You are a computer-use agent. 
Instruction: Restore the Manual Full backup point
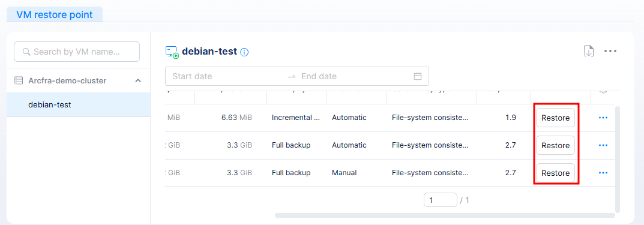(555, 173)
